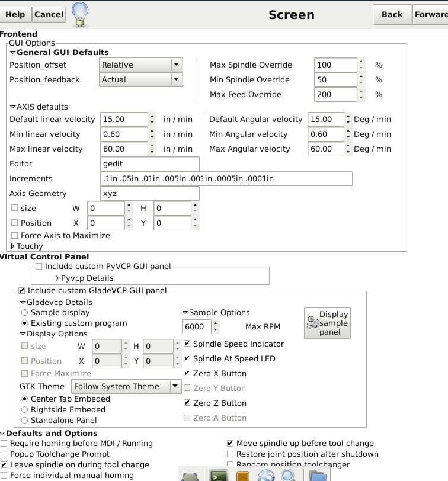Enable the AXIS size checkbox
The image size is (448, 481).
pos(14,208)
